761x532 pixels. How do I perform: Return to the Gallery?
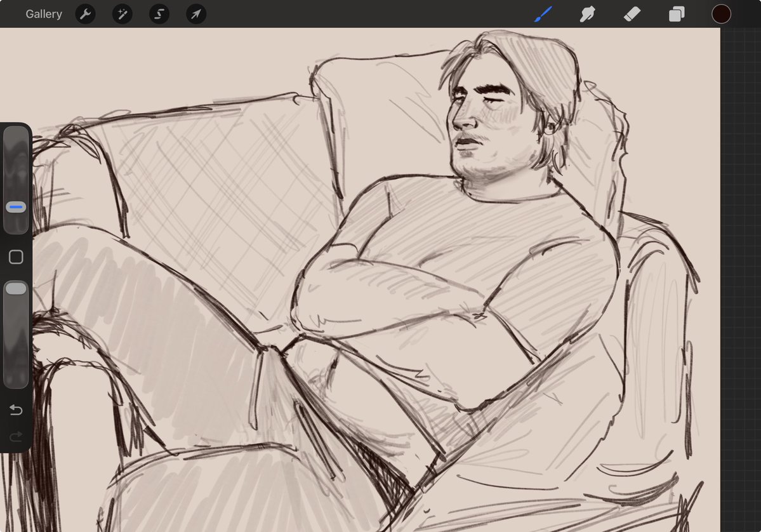43,13
